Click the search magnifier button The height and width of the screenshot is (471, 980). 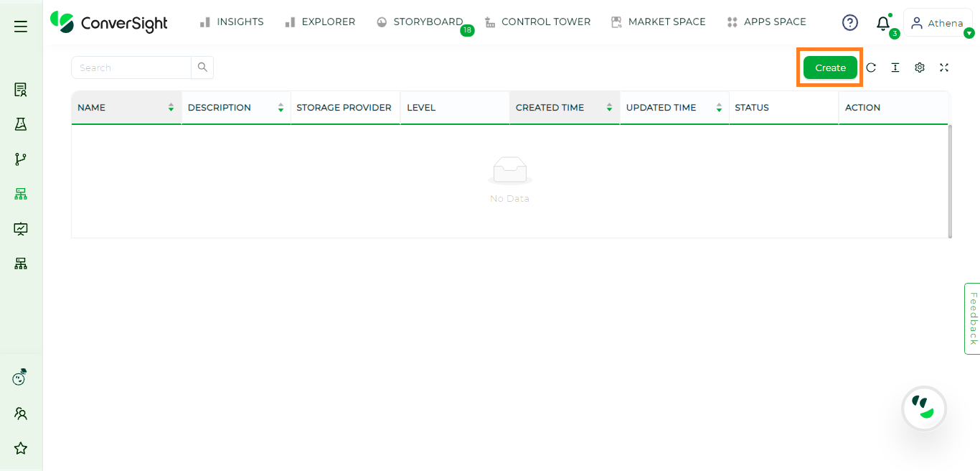[x=202, y=67]
